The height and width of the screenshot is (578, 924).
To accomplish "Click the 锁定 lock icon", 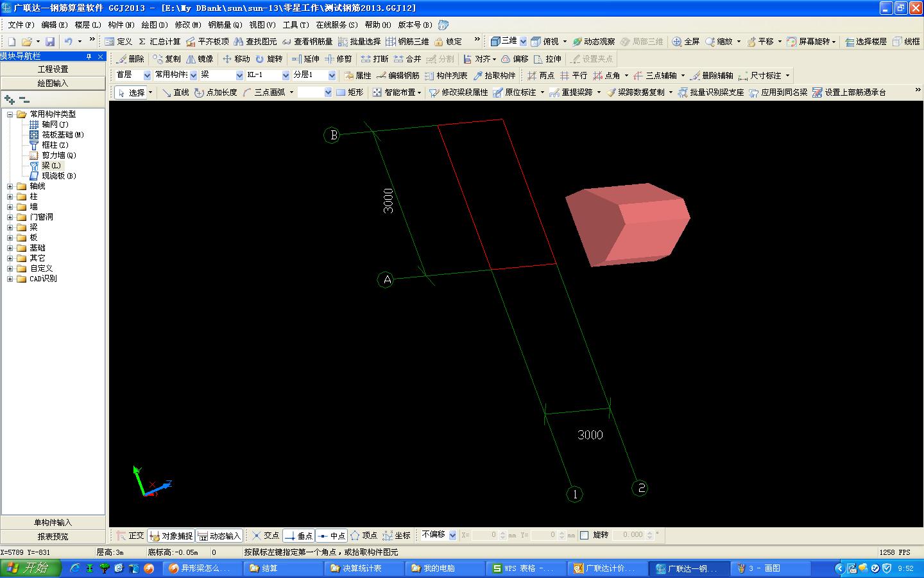I will click(448, 41).
